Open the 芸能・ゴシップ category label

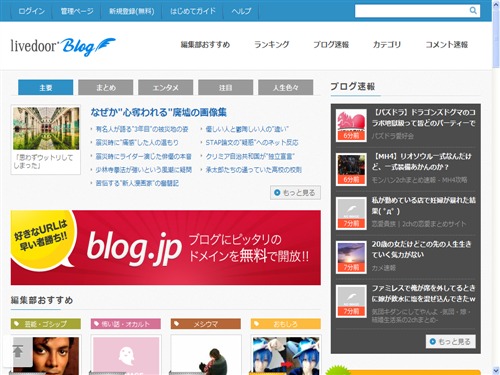(46, 324)
